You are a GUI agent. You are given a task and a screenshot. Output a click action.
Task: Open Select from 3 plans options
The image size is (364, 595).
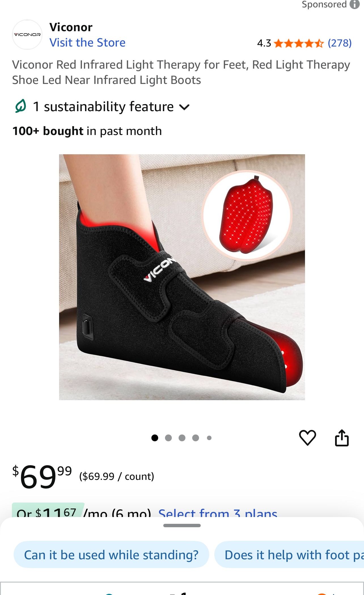(218, 513)
